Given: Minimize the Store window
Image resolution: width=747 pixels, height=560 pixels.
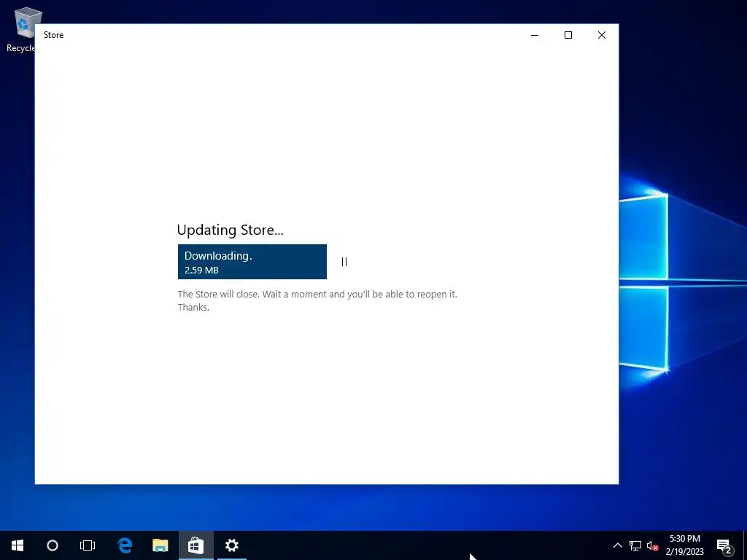Looking at the screenshot, I should coord(535,35).
